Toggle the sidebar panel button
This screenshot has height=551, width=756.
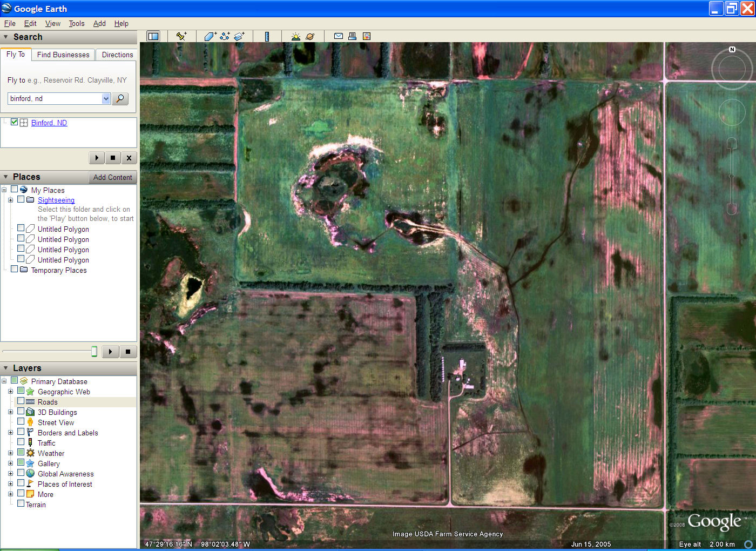(153, 36)
